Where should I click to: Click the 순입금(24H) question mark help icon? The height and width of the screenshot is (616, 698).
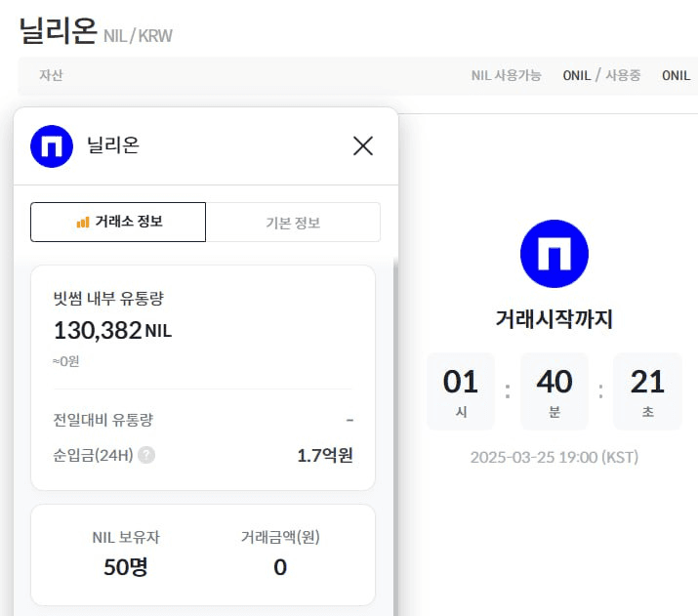click(x=146, y=455)
